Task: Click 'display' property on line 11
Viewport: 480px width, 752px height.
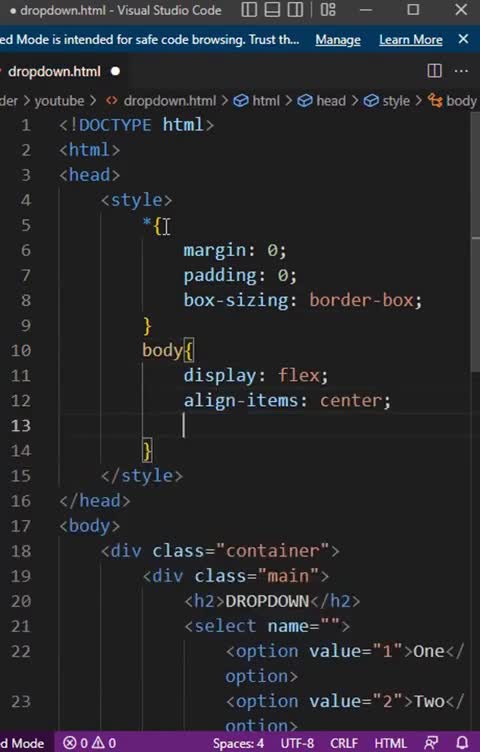Action: (220, 376)
